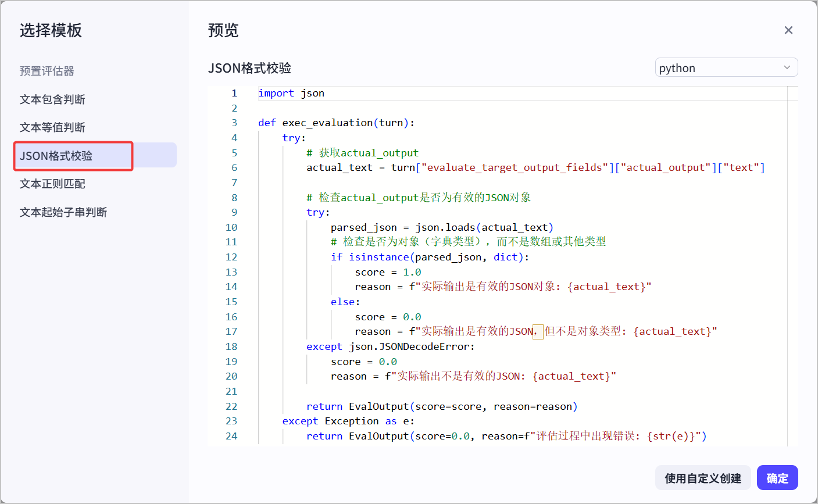Click 'score = 0.0' on line 19
This screenshot has width=818, height=504.
point(364,362)
